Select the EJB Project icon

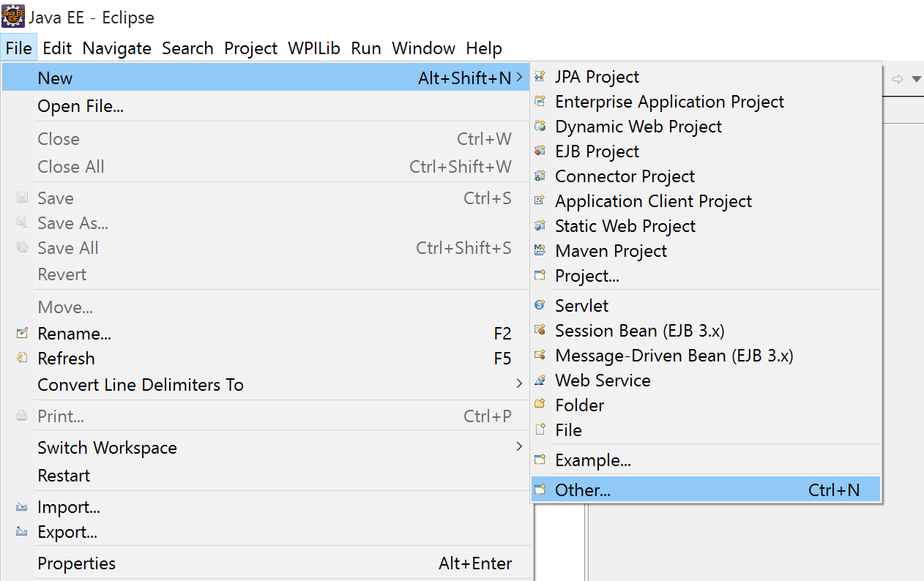540,151
